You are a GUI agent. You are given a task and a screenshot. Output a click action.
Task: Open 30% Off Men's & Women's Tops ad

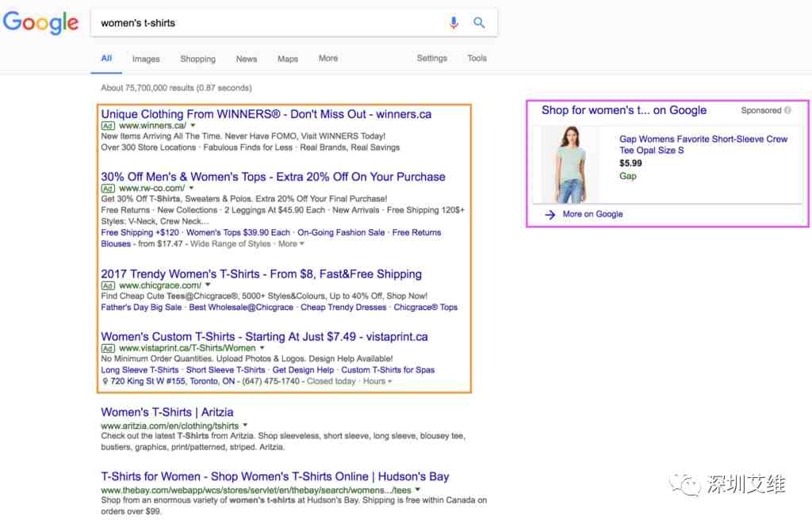[x=273, y=177]
